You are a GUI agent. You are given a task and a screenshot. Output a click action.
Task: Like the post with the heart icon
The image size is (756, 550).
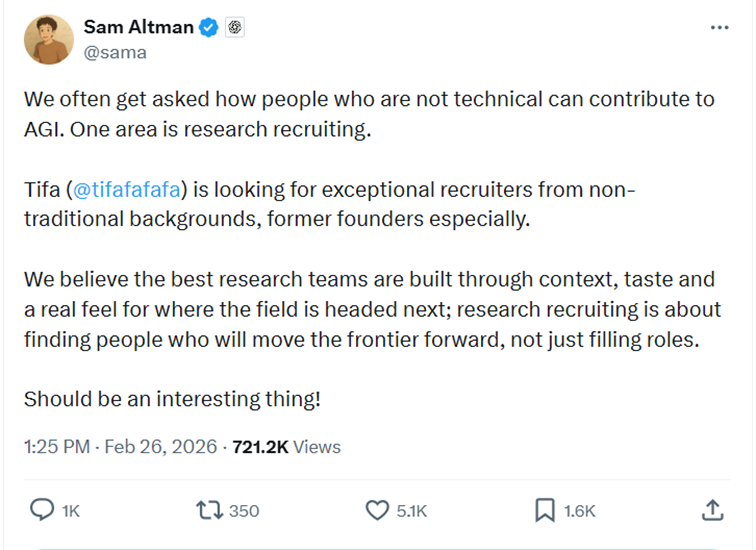[x=376, y=510]
